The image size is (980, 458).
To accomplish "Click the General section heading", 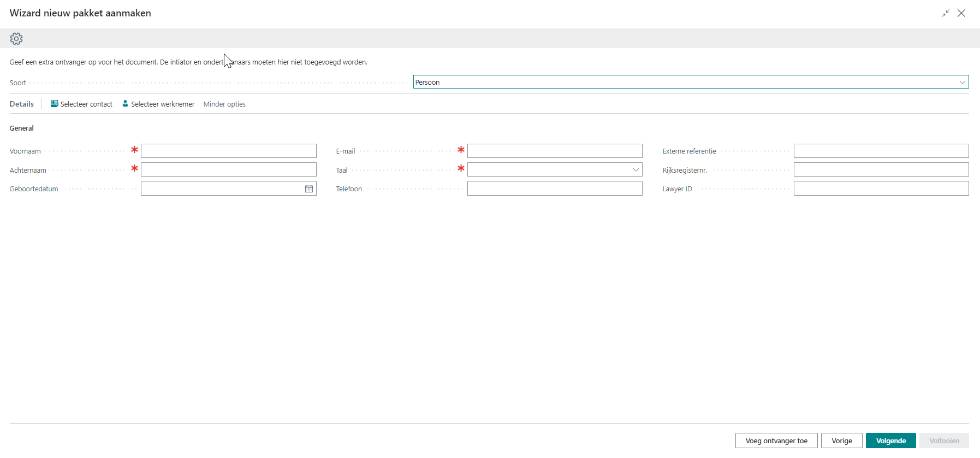I will coord(22,128).
